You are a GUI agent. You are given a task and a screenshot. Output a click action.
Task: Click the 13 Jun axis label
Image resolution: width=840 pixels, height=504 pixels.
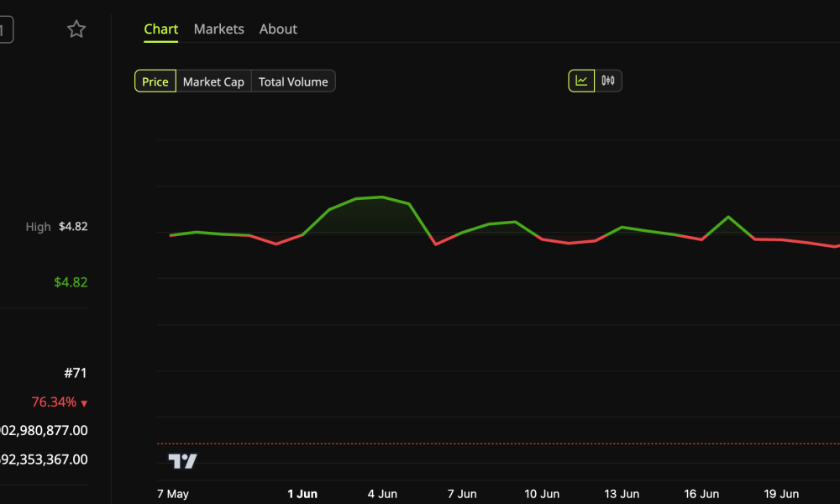(x=622, y=494)
